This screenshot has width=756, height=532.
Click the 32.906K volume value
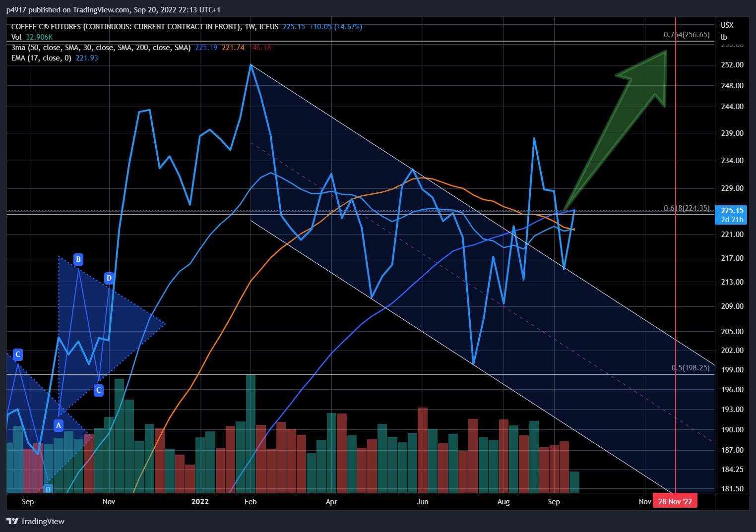point(39,37)
